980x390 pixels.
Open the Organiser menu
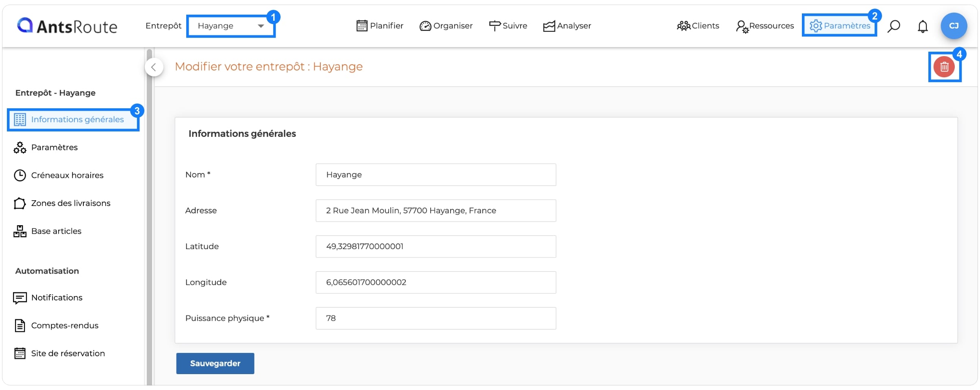[446, 26]
